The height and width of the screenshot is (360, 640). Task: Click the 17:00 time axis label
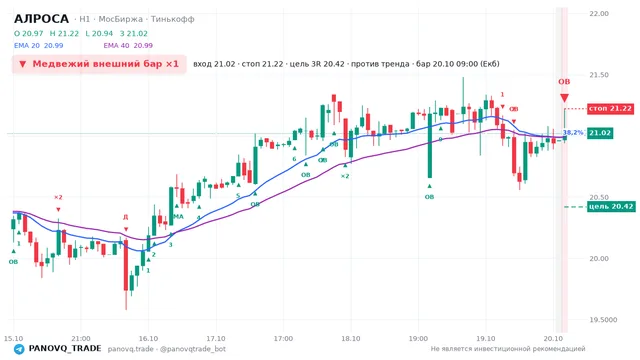coord(283,339)
